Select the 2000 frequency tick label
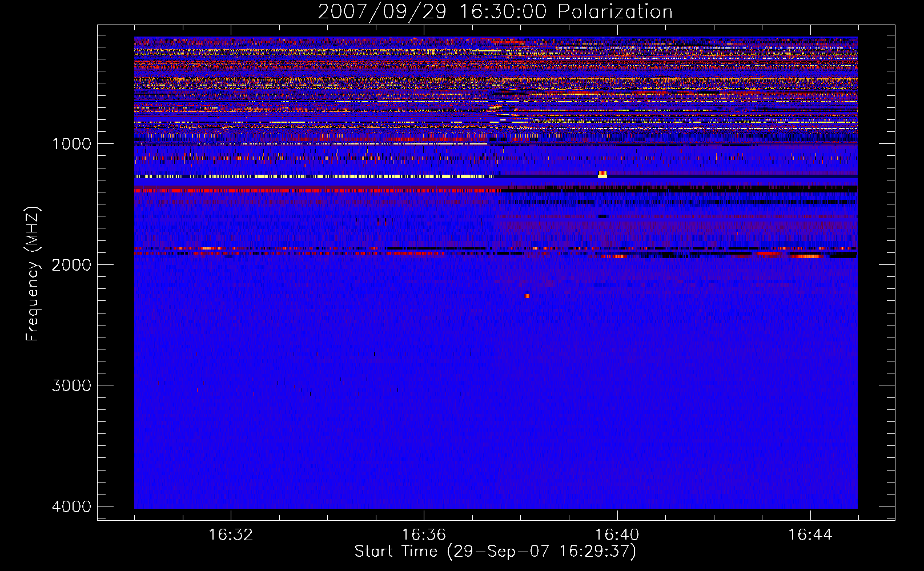The image size is (924, 571). click(x=71, y=264)
